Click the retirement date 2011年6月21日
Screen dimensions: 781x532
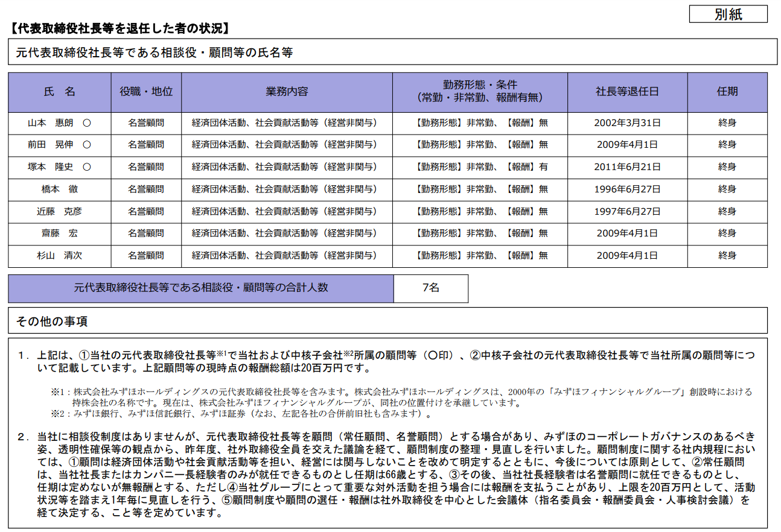click(x=627, y=167)
